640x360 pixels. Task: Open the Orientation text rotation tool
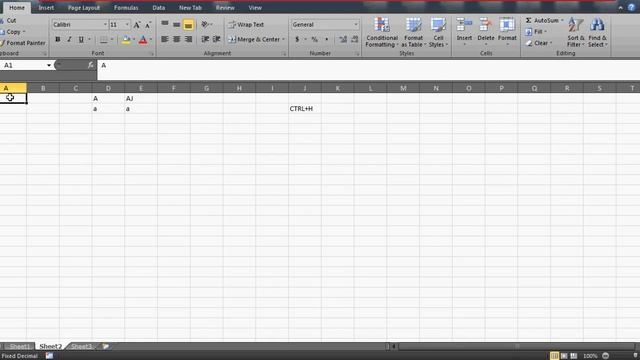pos(205,24)
